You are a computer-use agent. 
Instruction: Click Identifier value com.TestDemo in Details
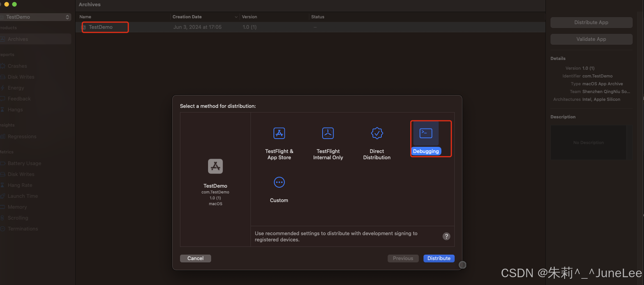click(x=597, y=76)
